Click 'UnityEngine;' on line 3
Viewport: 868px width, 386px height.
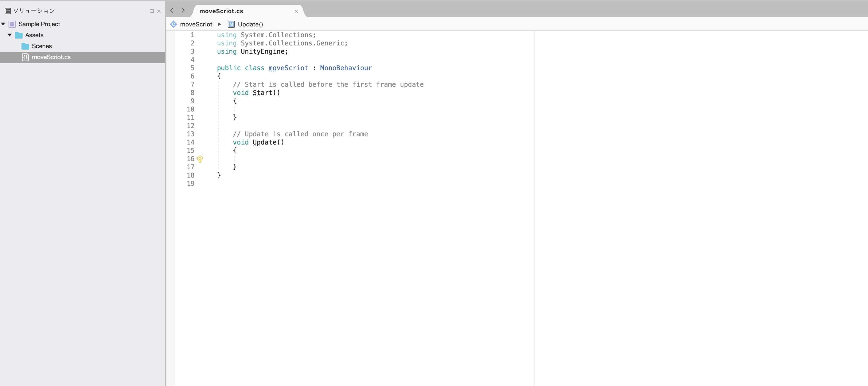265,51
